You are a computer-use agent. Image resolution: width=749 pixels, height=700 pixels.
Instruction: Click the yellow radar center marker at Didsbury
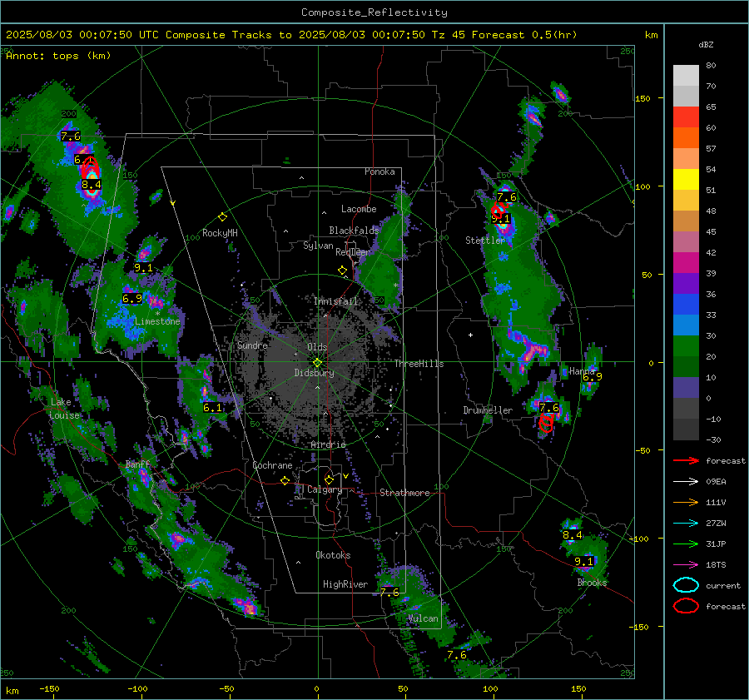pos(318,363)
